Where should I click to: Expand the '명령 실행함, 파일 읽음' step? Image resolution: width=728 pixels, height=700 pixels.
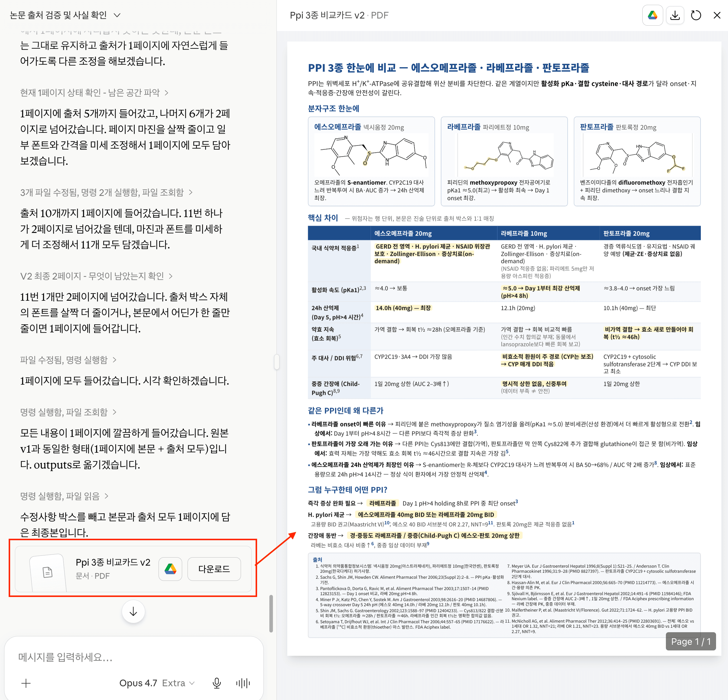pos(64,496)
